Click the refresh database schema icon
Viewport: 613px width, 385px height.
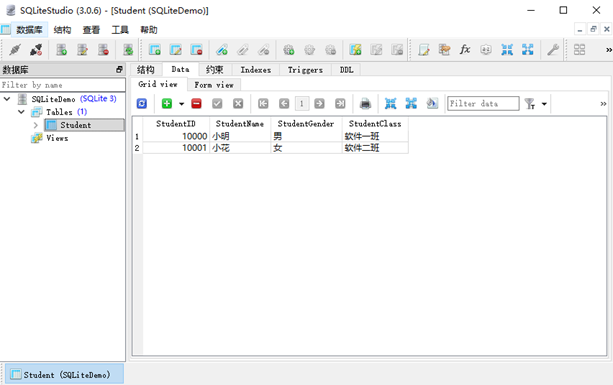pyautogui.click(x=128, y=50)
